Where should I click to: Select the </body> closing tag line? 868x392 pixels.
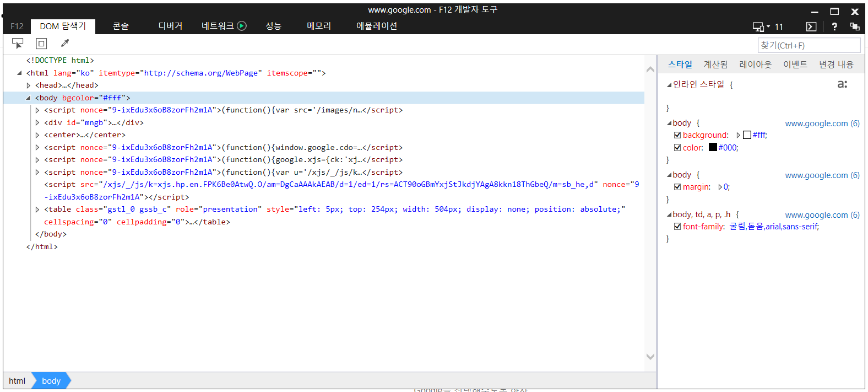(x=51, y=234)
